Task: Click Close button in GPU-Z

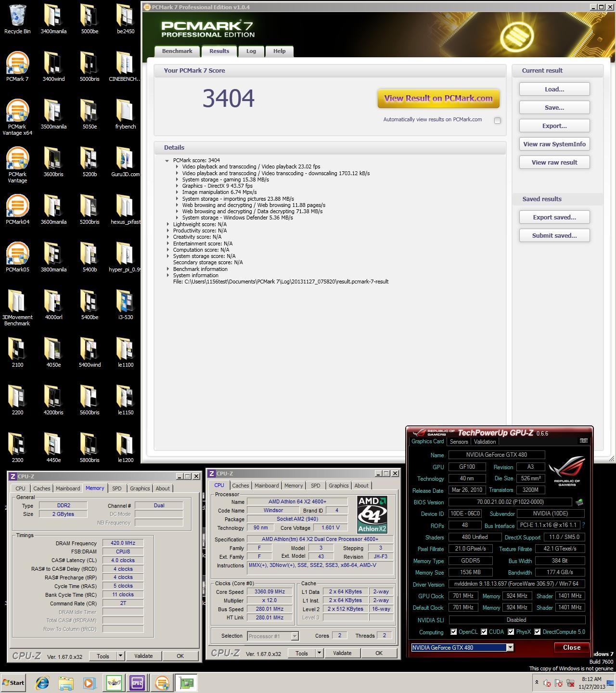Action: tap(572, 648)
